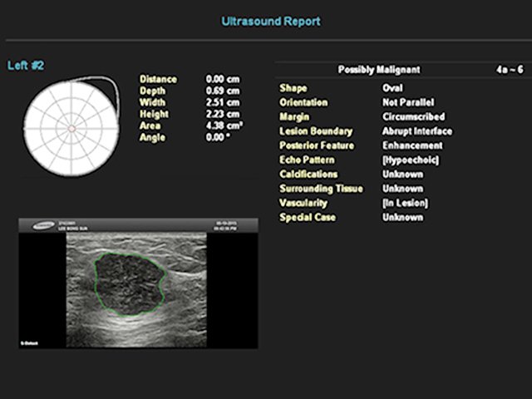Screen dimensions: 532x399
Task: Click the patient name in ultrasound image header
Action: pos(73,229)
